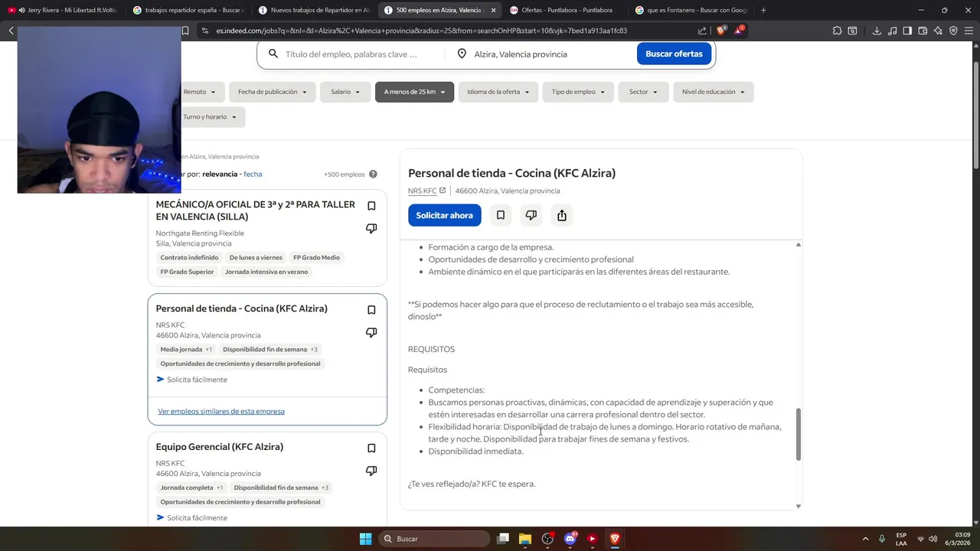The width and height of the screenshot is (980, 551).
Task: Click the bookmark icon beside the address bar
Action: (x=185, y=31)
